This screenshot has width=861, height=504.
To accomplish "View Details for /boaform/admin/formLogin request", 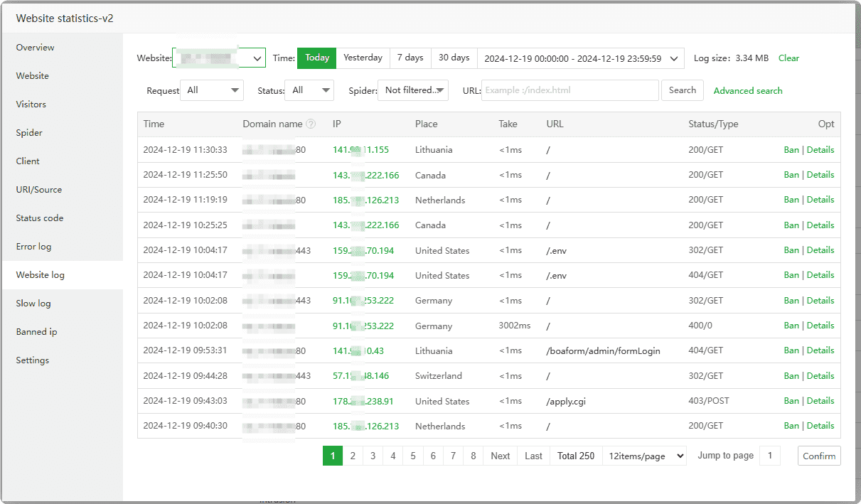I will (x=820, y=350).
